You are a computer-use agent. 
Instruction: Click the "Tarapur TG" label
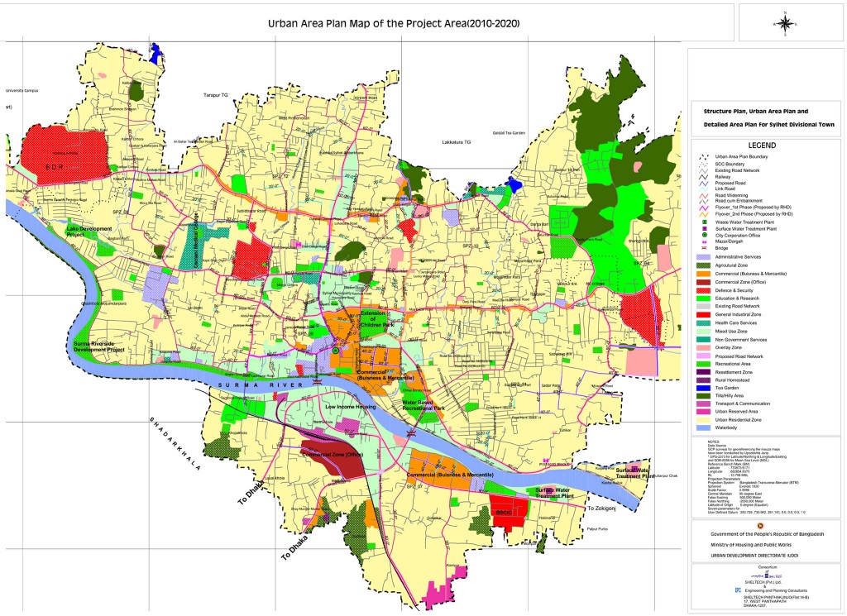coord(216,95)
